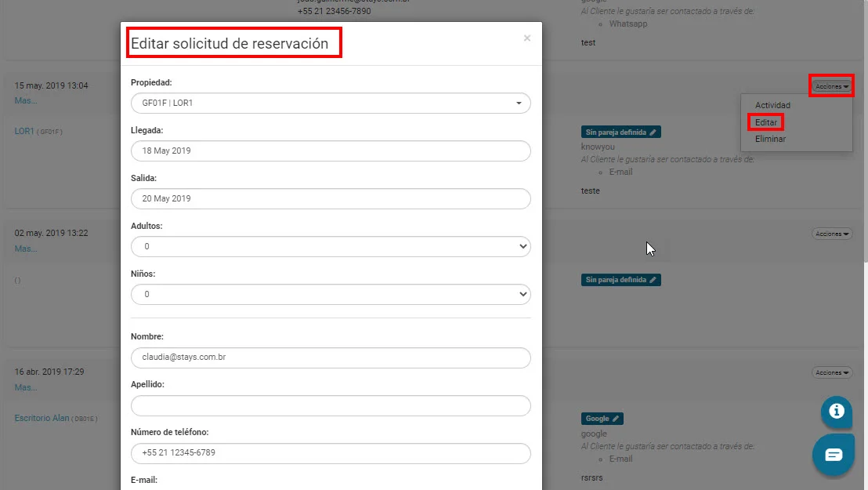Select Actividad from the Acciones menu
The width and height of the screenshot is (868, 490).
(x=772, y=105)
